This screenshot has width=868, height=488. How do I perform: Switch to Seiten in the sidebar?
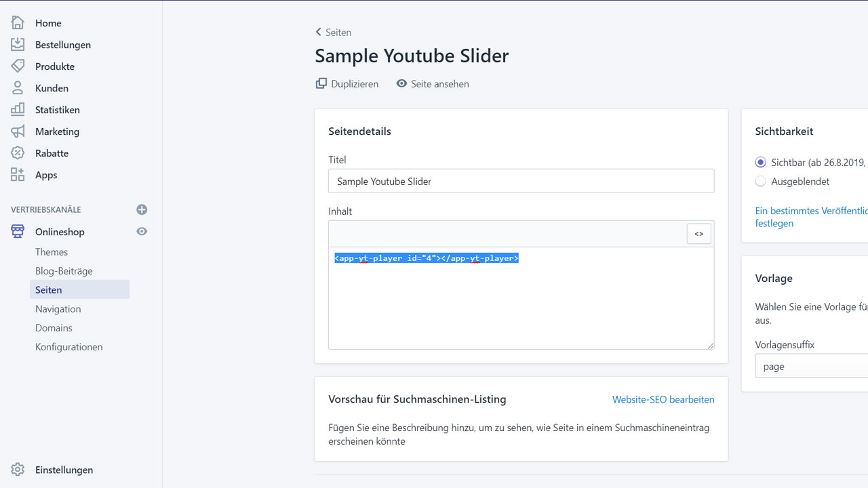pyautogui.click(x=48, y=289)
